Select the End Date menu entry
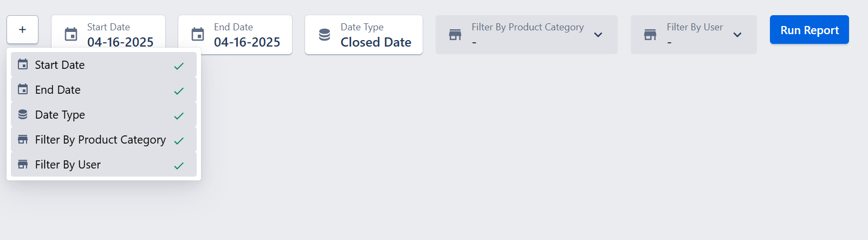The height and width of the screenshot is (240, 868). (x=103, y=90)
